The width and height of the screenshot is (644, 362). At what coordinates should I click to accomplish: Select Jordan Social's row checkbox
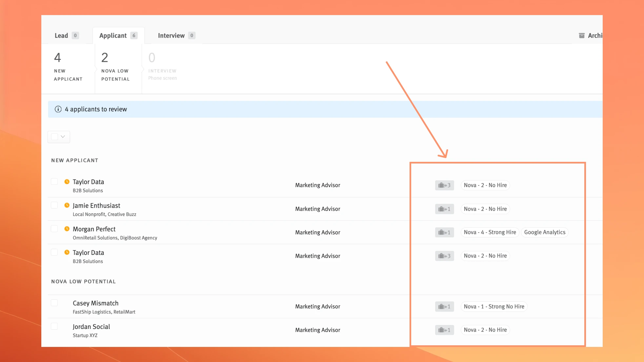[x=54, y=326]
